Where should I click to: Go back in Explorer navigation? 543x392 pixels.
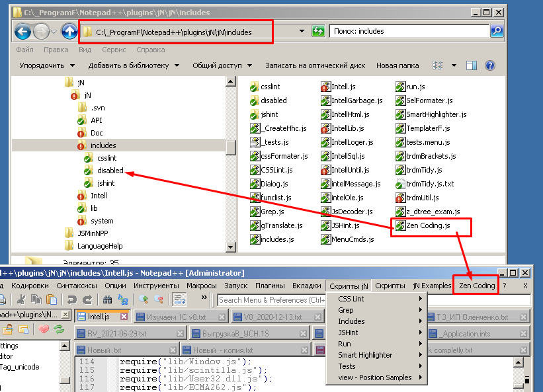coord(22,32)
